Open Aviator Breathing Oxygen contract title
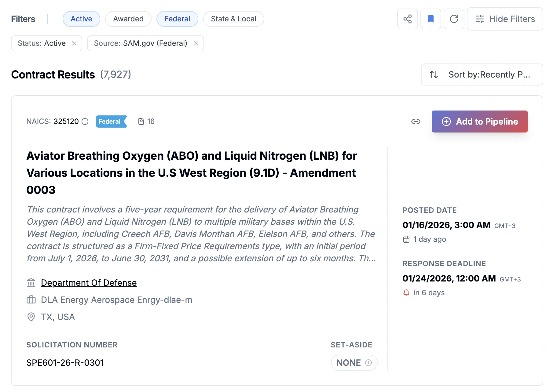 (192, 173)
